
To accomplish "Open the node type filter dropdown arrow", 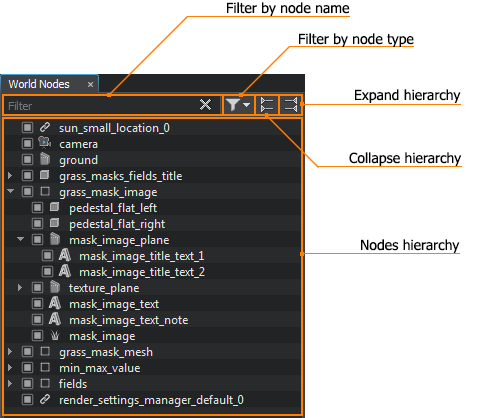I will [x=247, y=105].
